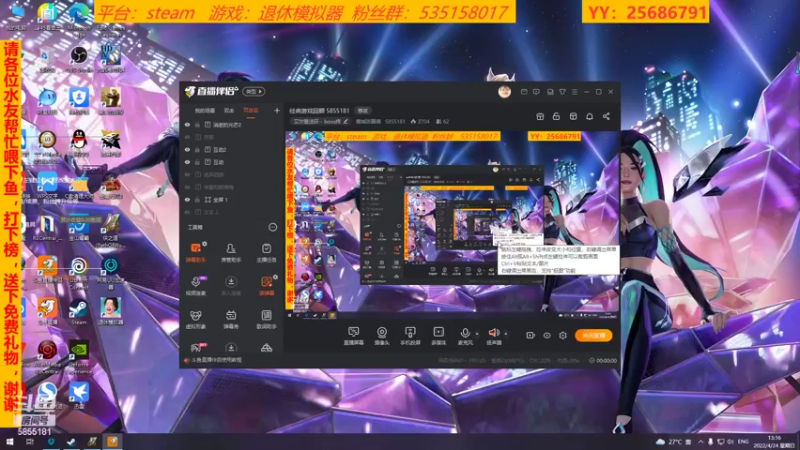Open the hamburger menu in the title bar
Viewport: 800px width, 450px height.
click(574, 92)
